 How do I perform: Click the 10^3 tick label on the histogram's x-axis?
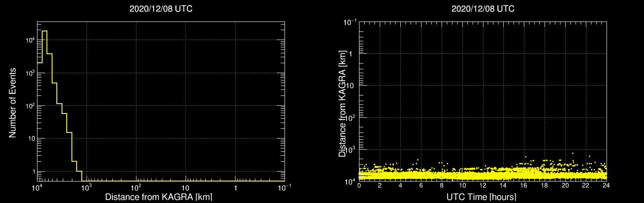[x=87, y=188]
